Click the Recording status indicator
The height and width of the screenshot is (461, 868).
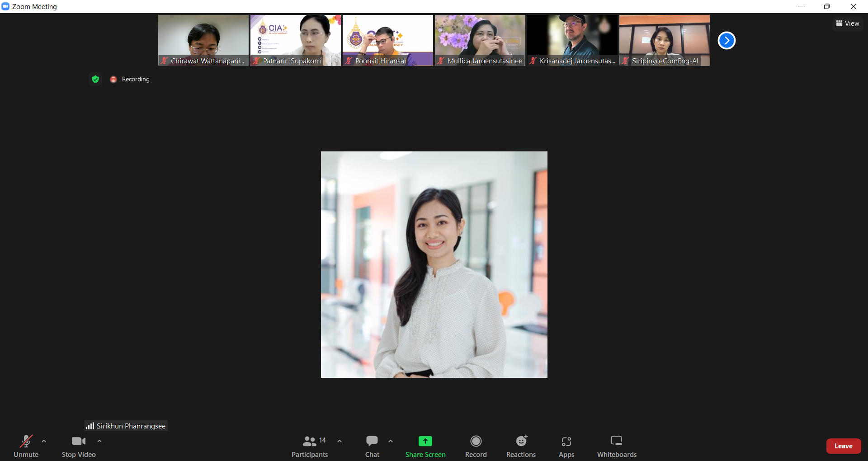pos(130,79)
